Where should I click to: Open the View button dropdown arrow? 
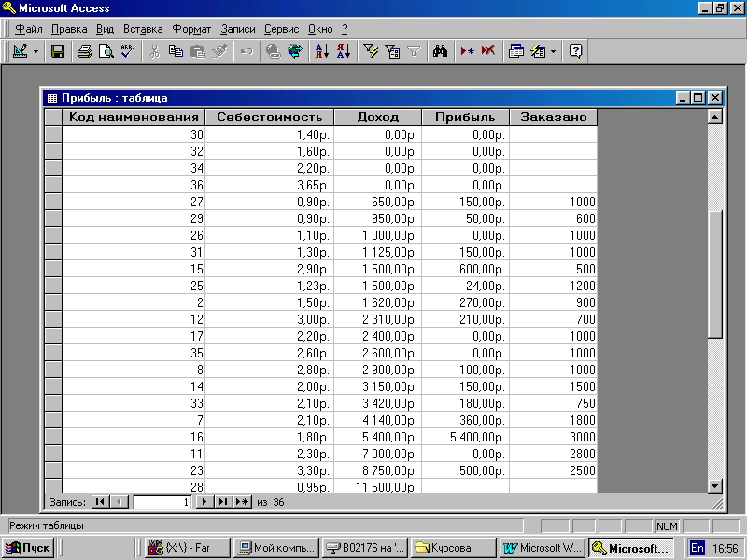point(35,51)
